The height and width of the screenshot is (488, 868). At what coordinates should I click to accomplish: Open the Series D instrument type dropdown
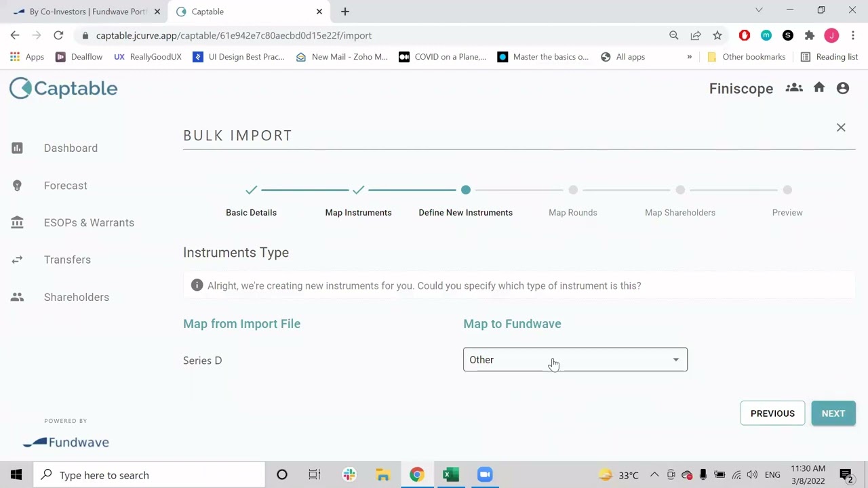pyautogui.click(x=575, y=360)
